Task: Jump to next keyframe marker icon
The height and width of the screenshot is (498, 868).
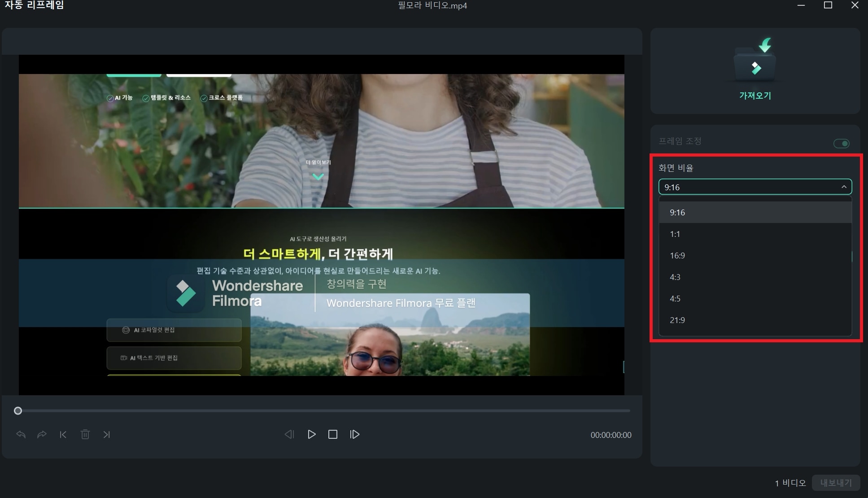Action: click(x=106, y=434)
